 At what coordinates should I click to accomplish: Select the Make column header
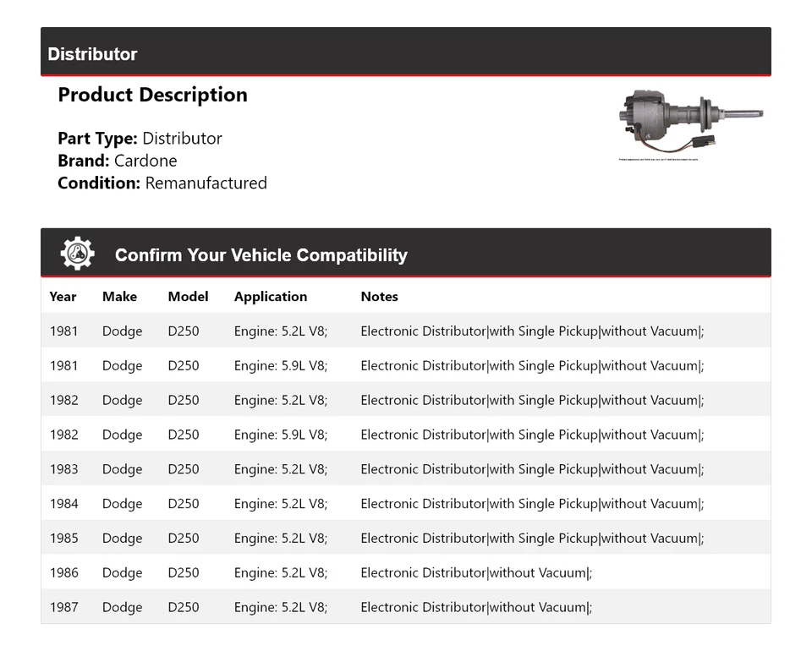point(119,297)
